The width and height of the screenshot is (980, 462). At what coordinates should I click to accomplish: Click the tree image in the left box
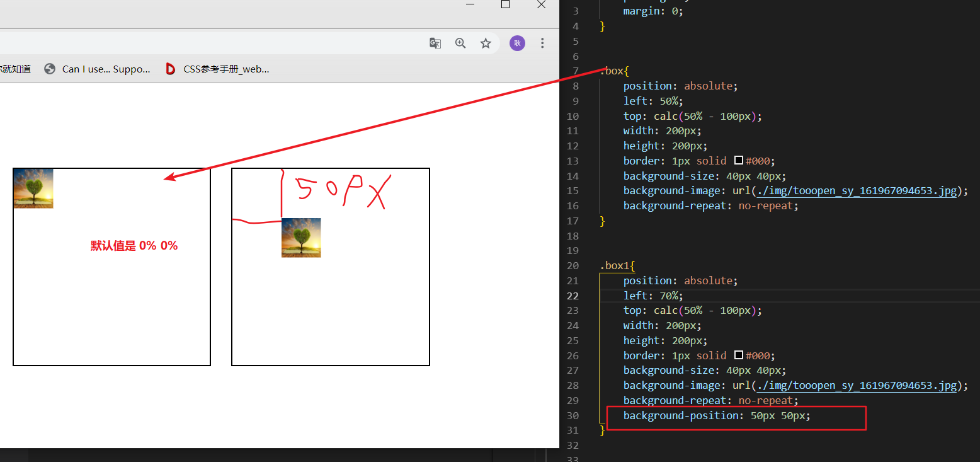(33, 188)
